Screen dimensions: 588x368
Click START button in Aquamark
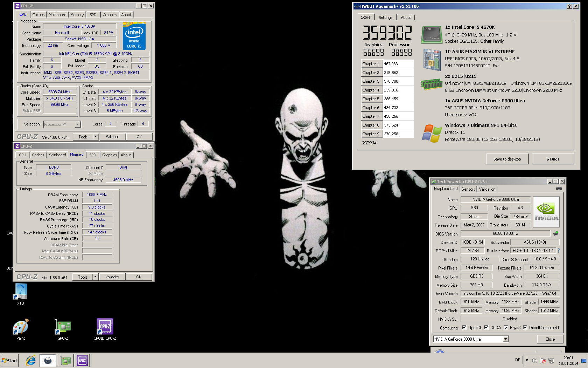point(553,159)
